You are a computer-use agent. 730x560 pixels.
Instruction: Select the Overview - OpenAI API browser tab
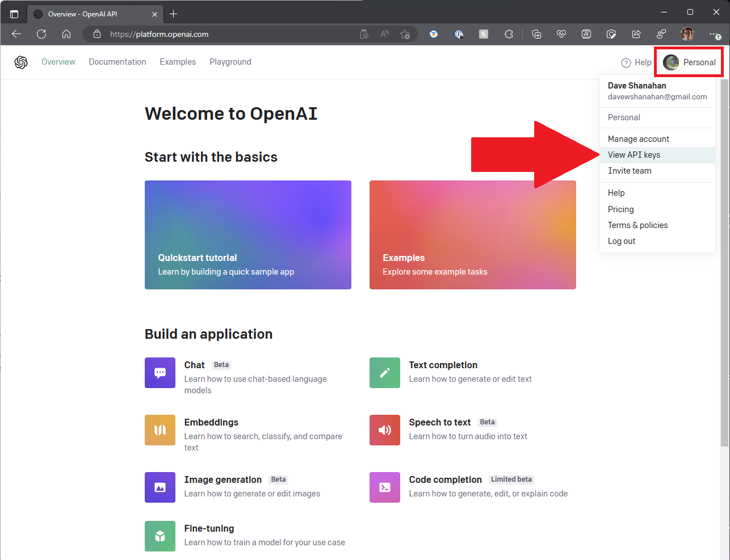click(x=95, y=14)
